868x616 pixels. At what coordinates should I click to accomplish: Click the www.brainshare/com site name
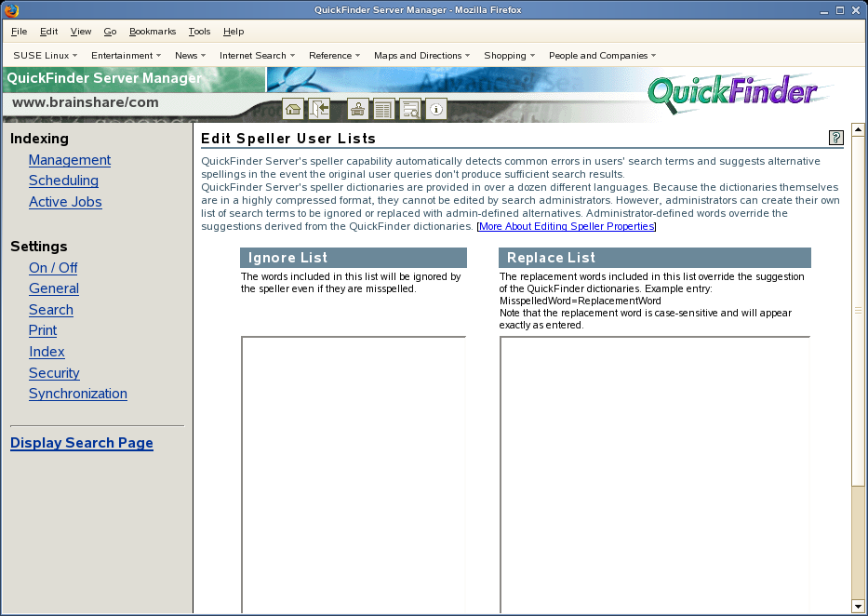click(x=86, y=102)
